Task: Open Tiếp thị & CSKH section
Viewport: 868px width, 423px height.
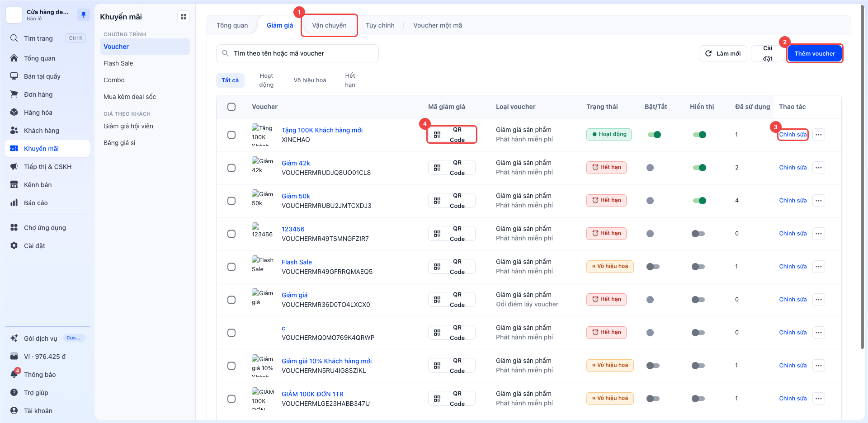Action: (x=47, y=167)
